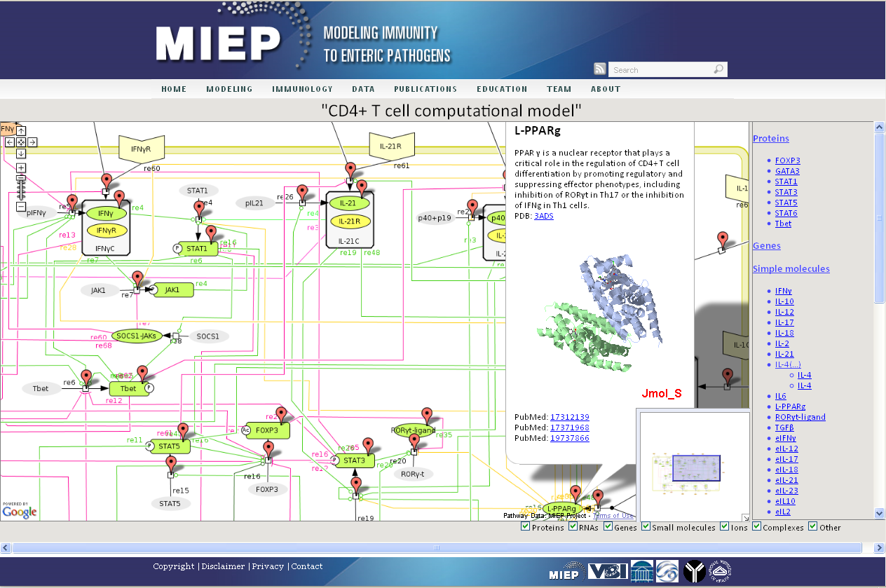Screen dimensions: 886x588
Task: Open the IMMUNOLOGY menu item
Action: point(302,89)
